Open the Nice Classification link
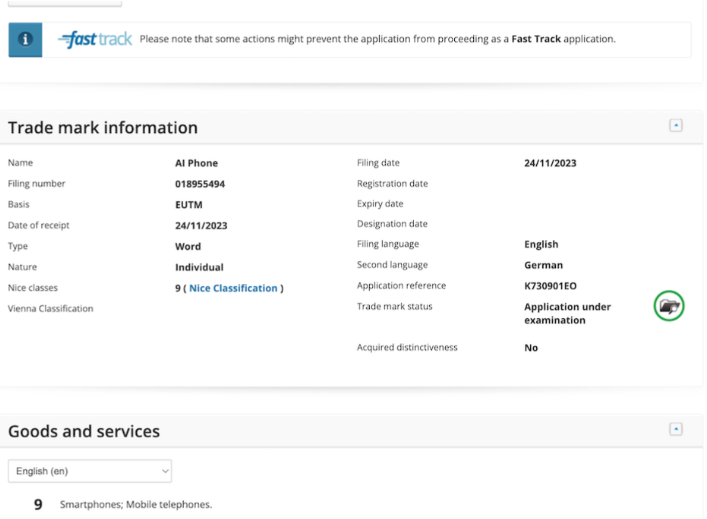This screenshot has height=519, width=707. [x=233, y=288]
